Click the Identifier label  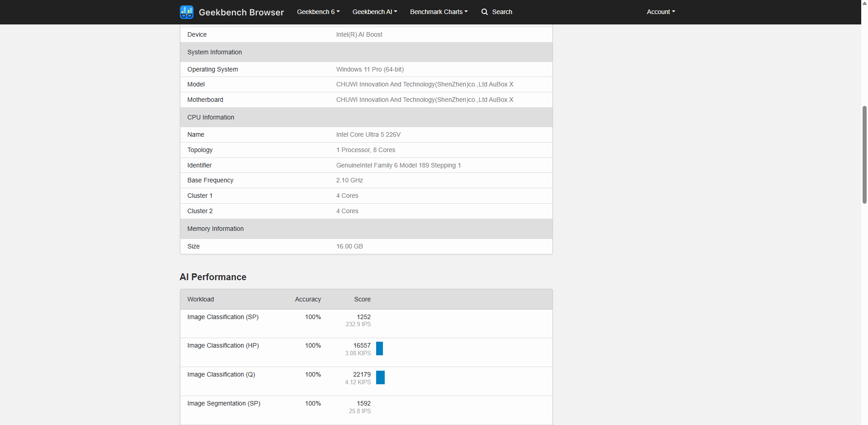(x=199, y=165)
